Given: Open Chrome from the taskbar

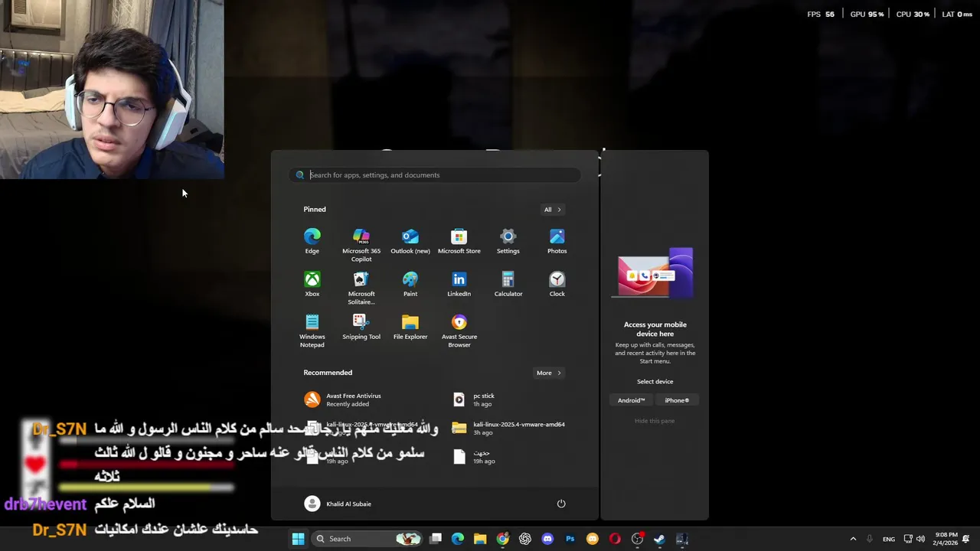Looking at the screenshot, I should point(502,539).
